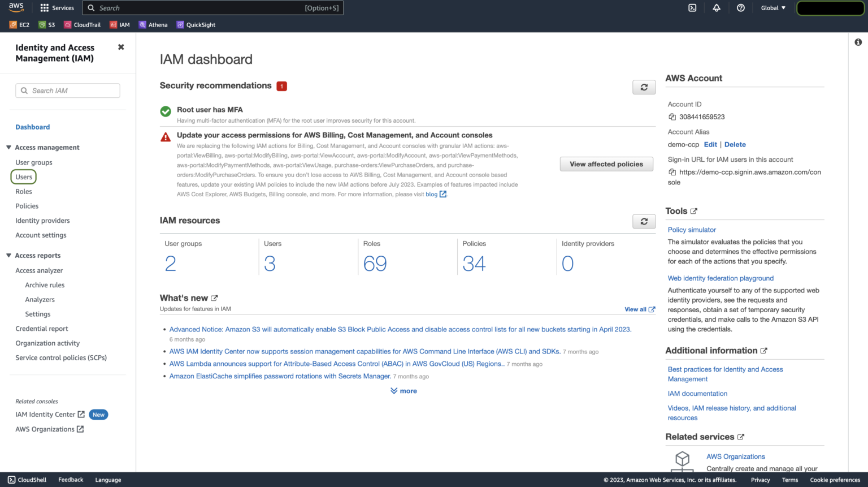Collapse the Access management section
This screenshot has height=487, width=868.
8,147
